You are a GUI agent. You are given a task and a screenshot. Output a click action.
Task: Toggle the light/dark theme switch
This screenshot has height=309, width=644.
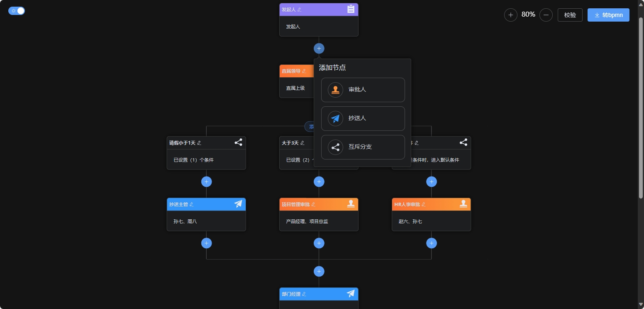pos(17,11)
